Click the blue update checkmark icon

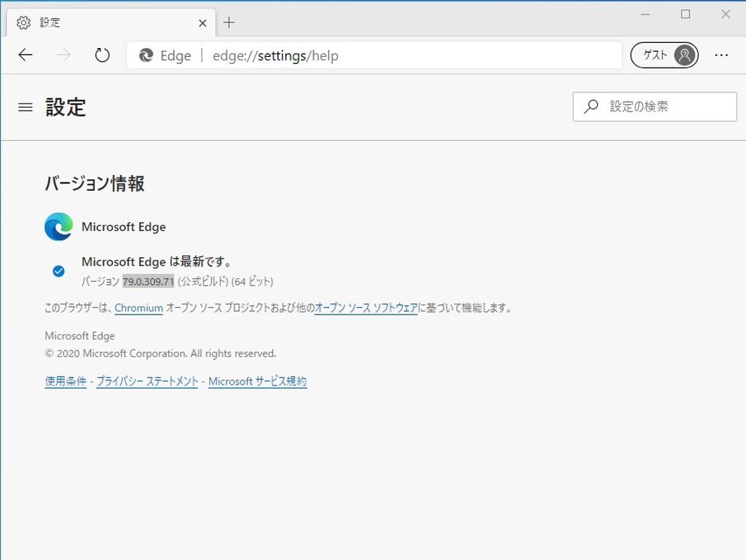coord(58,271)
